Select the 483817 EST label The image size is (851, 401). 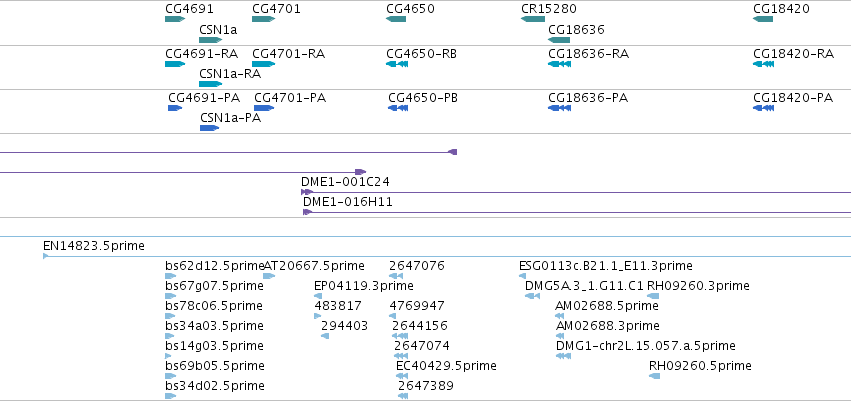[338, 306]
